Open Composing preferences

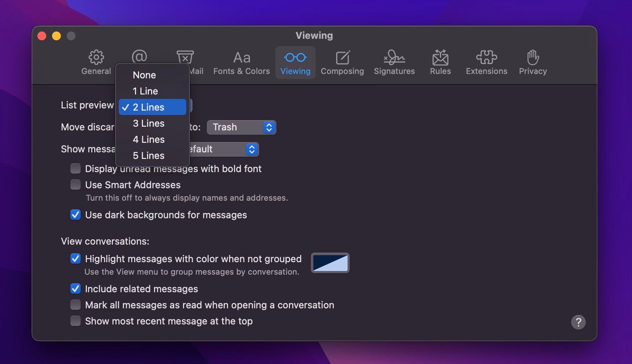coord(342,62)
